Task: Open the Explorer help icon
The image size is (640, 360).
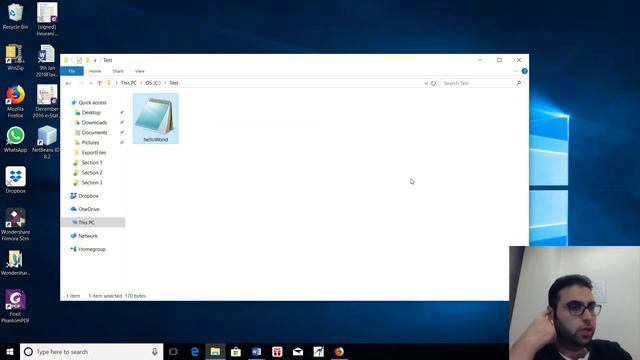Action: coord(524,71)
